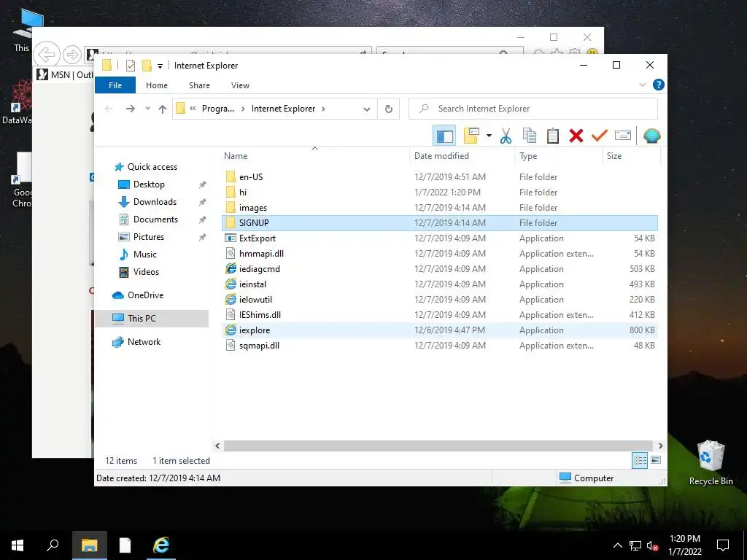Click the Properties icon in the title bar
Image resolution: width=747 pixels, height=560 pixels.
click(130, 66)
